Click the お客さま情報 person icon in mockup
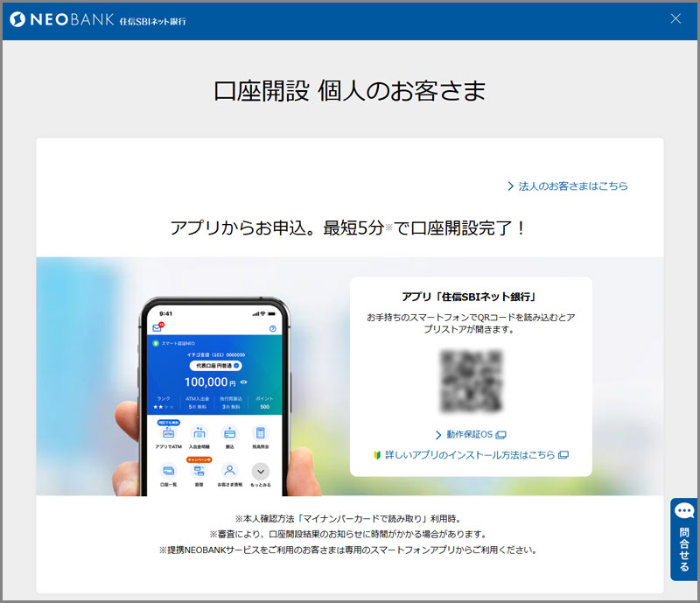Viewport: 700px width, 603px height. [x=229, y=471]
